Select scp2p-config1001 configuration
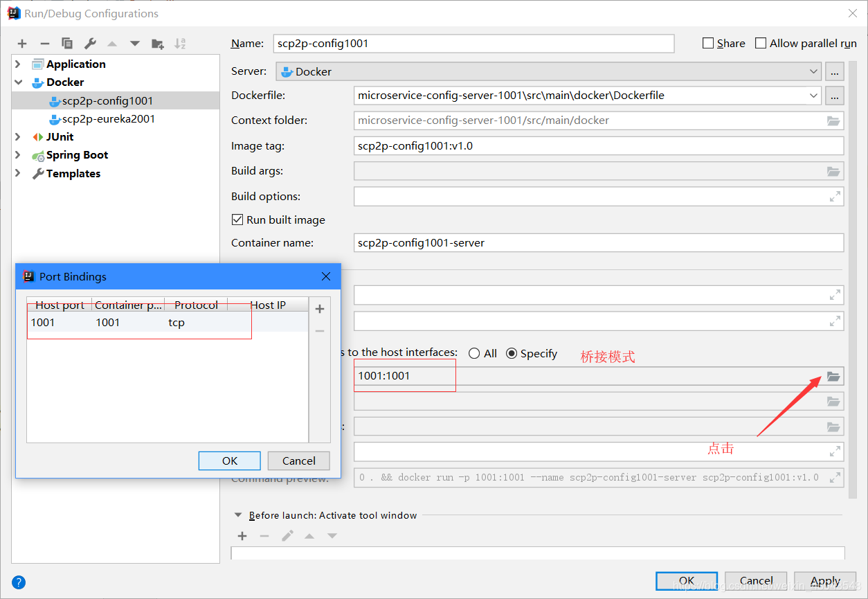 pyautogui.click(x=116, y=100)
